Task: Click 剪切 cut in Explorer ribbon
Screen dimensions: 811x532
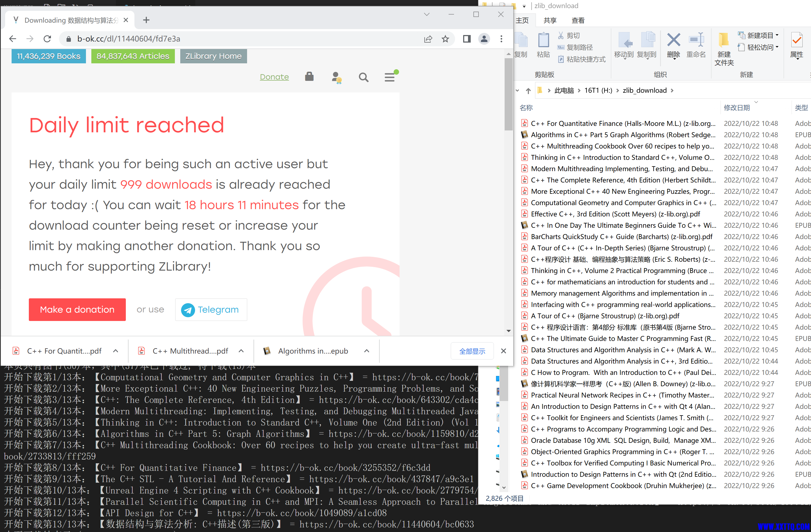Action: click(x=569, y=36)
